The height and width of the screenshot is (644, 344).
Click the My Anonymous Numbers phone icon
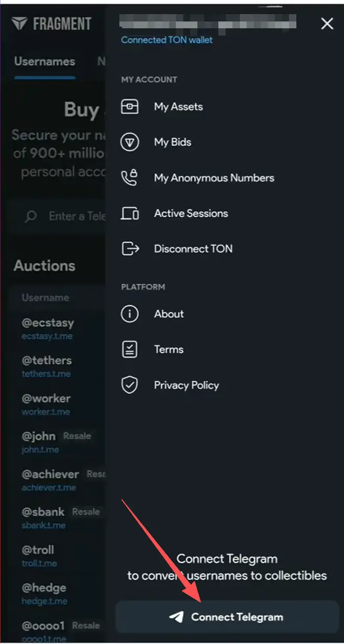[x=129, y=178]
